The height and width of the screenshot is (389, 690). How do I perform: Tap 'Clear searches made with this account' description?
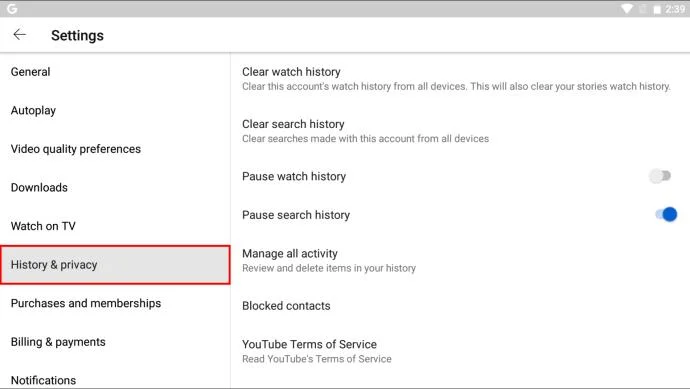(365, 139)
